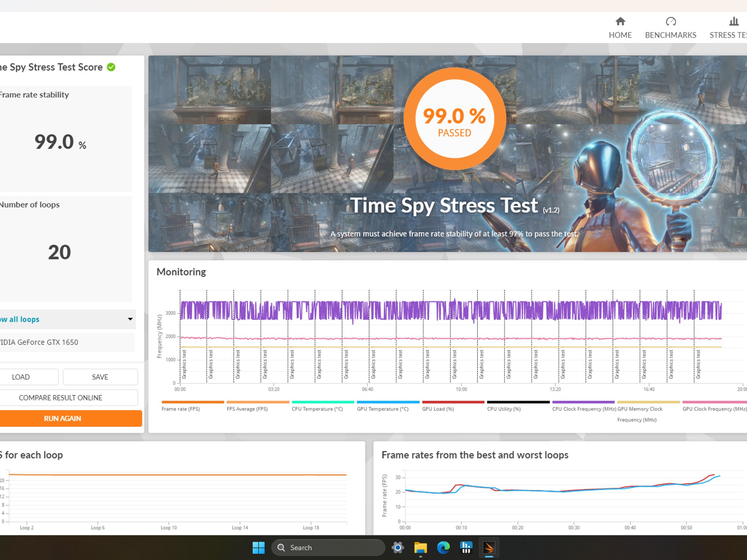Toggle the GPU Clock Frequency legend item
This screenshot has width=747, height=560.
(714, 406)
